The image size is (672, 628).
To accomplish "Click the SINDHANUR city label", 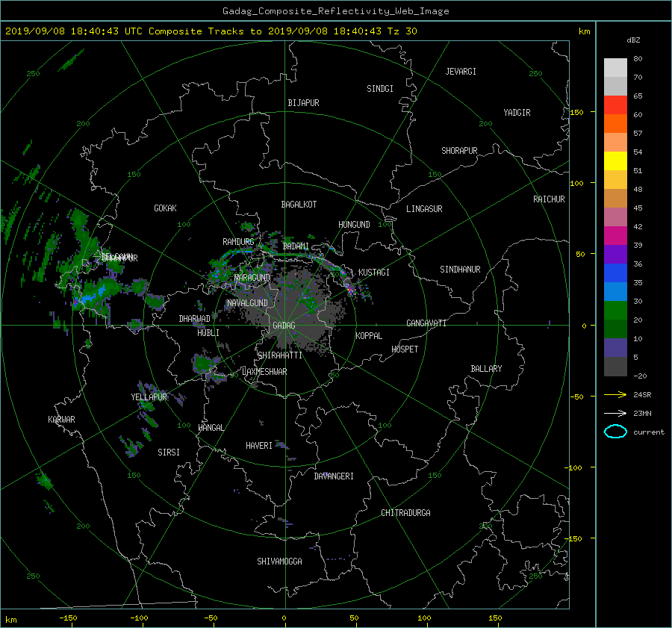I will [x=460, y=270].
